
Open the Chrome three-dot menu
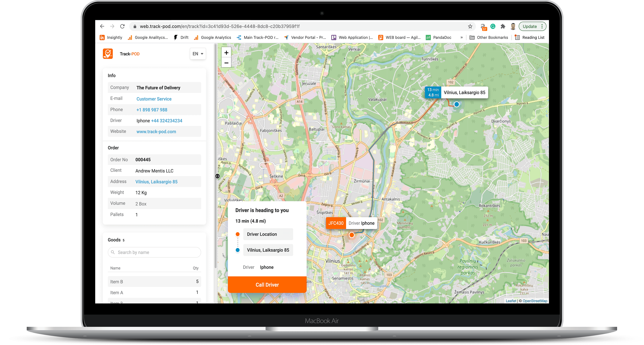point(542,26)
